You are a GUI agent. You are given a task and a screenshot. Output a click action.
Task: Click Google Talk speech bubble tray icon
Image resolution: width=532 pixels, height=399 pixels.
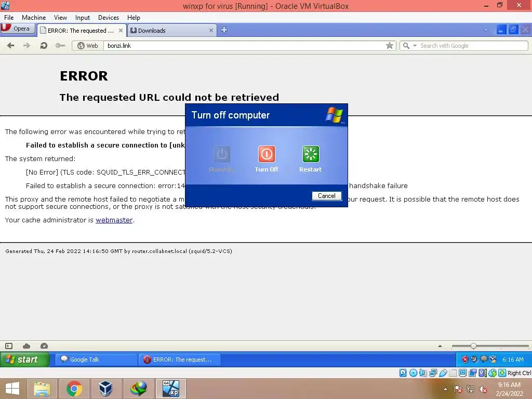(484, 359)
